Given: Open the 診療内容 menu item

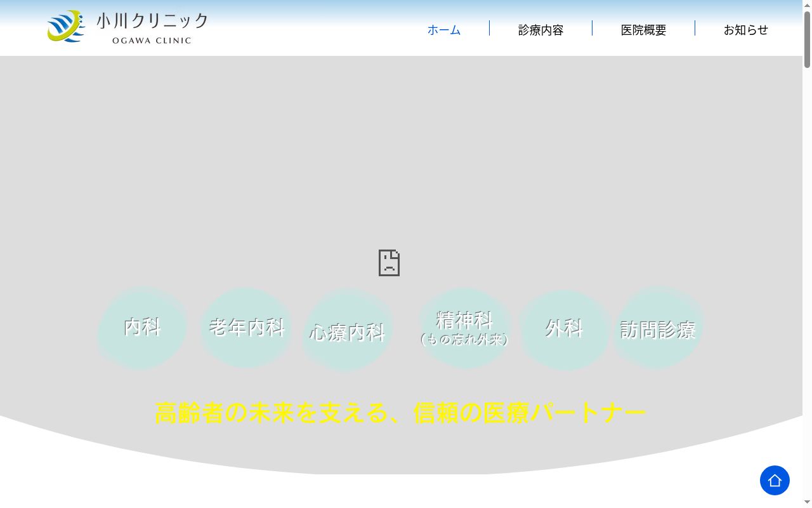Looking at the screenshot, I should [540, 30].
